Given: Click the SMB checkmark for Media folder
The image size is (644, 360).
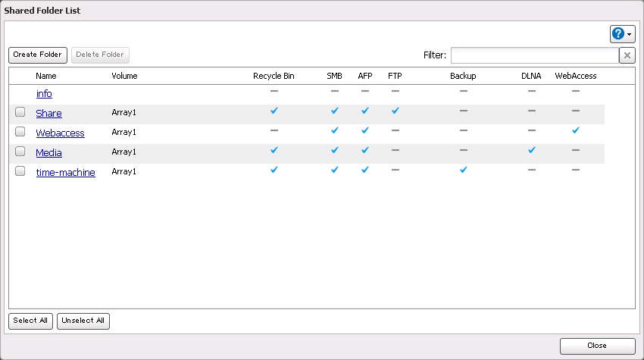Looking at the screenshot, I should click(334, 150).
